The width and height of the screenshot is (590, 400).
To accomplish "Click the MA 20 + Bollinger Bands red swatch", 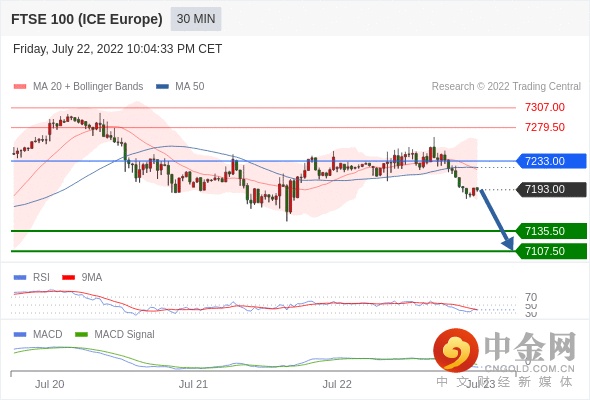I will [x=20, y=87].
